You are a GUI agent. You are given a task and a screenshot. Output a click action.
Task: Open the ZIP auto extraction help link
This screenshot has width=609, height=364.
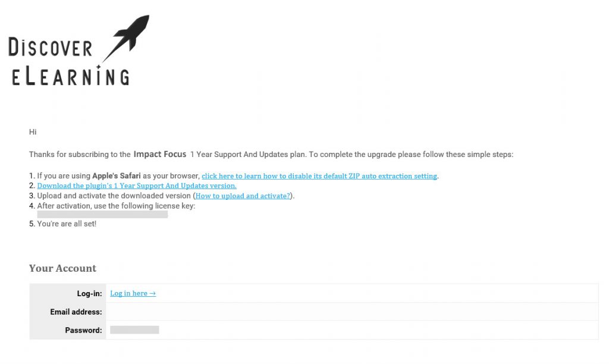tap(319, 176)
